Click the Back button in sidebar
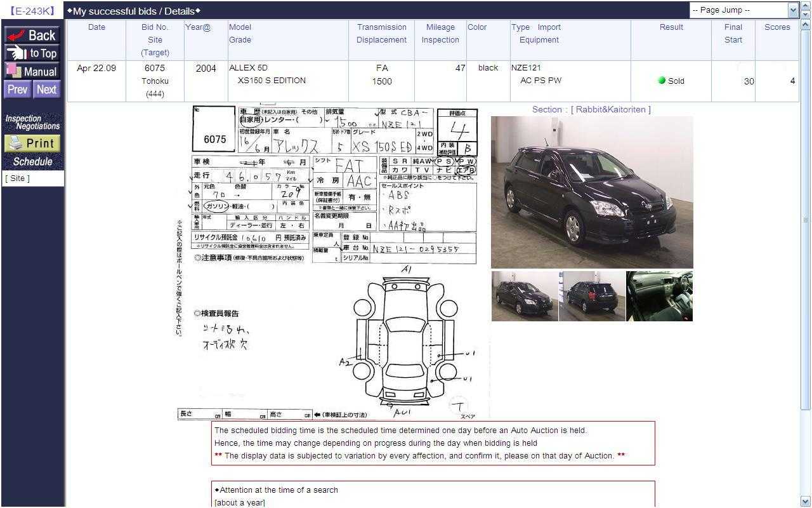812x508 pixels. coord(32,35)
